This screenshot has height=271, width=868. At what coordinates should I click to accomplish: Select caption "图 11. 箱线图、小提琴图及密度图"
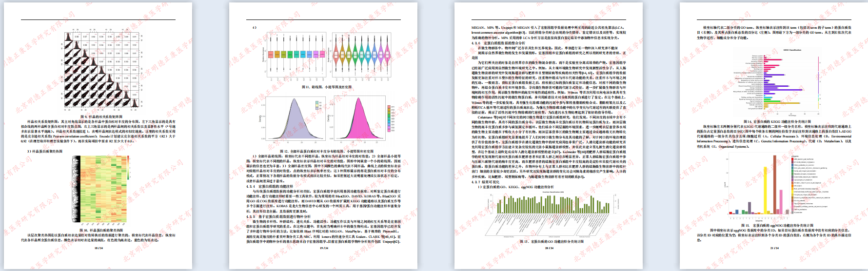tap(326, 87)
